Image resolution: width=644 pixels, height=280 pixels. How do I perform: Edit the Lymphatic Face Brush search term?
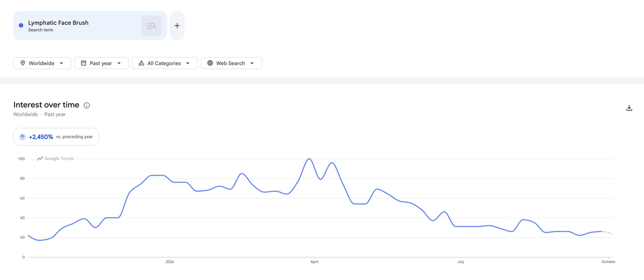(58, 23)
